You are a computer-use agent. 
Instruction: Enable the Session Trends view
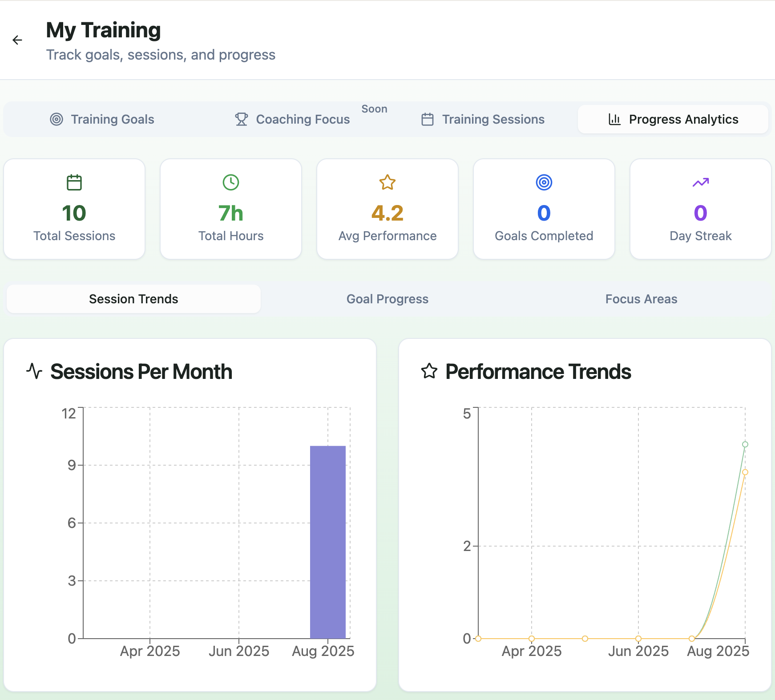click(x=133, y=299)
